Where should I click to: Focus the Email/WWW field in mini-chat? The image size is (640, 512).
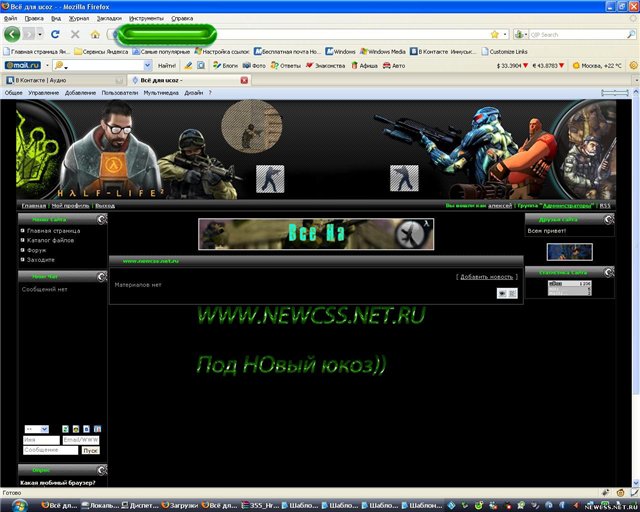point(80,440)
